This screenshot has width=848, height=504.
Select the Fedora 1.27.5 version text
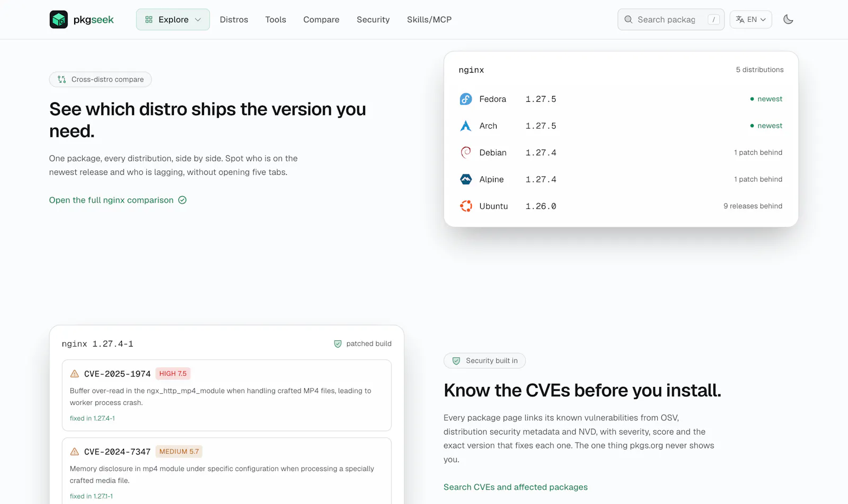pos(541,99)
